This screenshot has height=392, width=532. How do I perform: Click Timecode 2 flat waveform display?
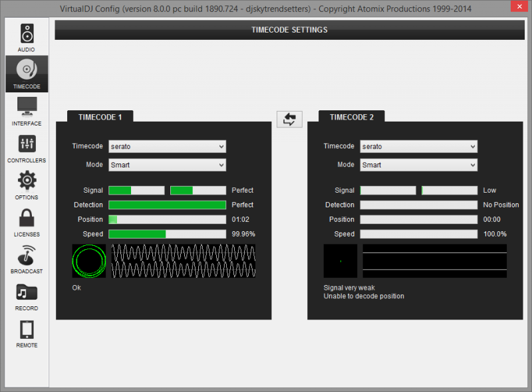(435, 261)
